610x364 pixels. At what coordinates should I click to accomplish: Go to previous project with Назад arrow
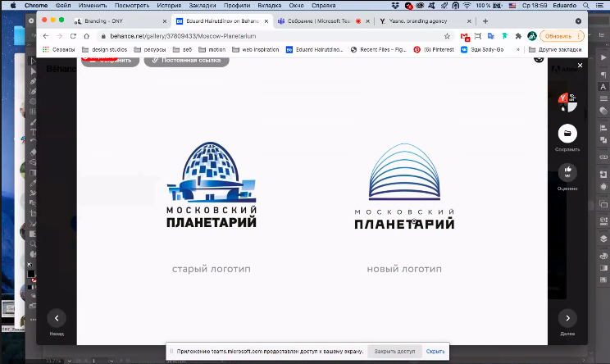(57, 318)
